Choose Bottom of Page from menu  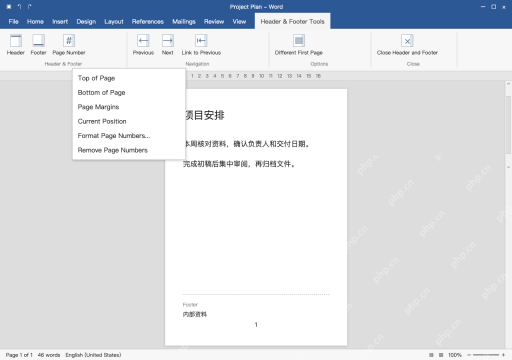coord(129,93)
